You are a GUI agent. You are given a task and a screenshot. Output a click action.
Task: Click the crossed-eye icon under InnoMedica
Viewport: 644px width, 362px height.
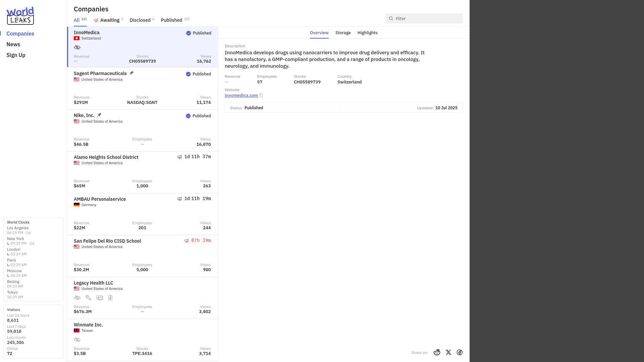[x=77, y=47]
